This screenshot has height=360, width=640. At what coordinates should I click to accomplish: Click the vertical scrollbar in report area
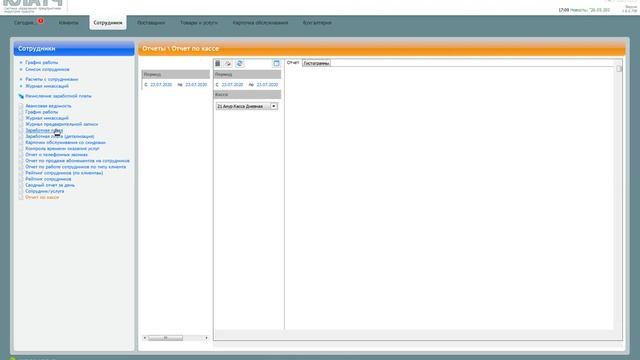point(619,69)
